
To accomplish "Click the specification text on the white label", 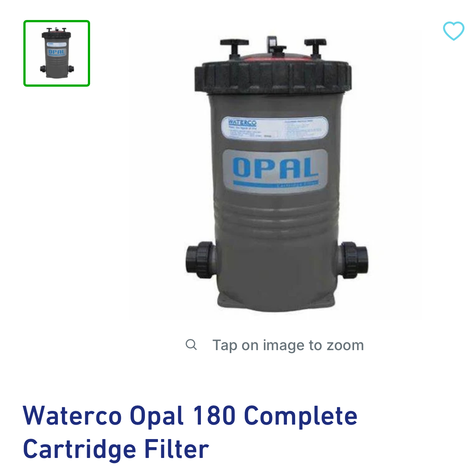I will [304, 129].
